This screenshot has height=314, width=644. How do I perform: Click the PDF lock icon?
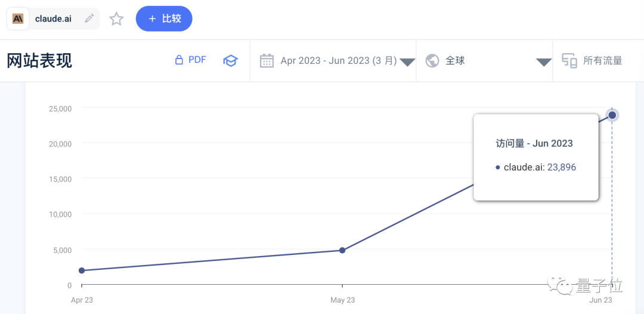pos(179,60)
